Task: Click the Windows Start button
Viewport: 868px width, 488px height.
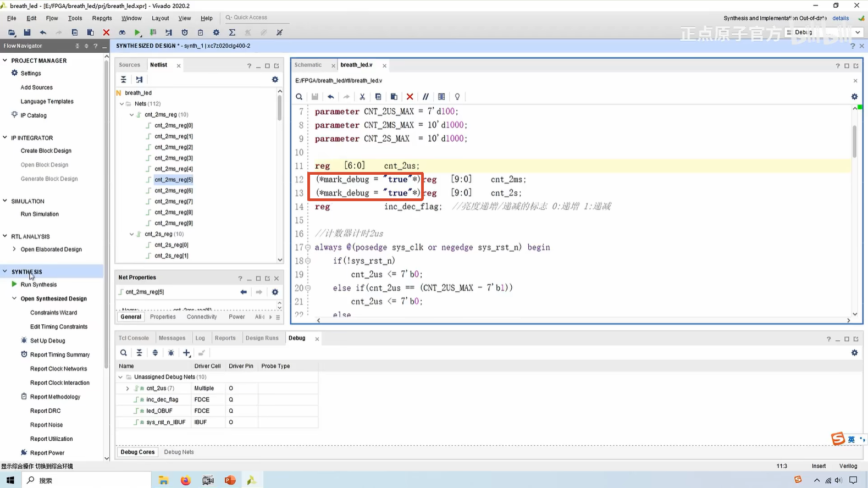Action: coord(10,480)
